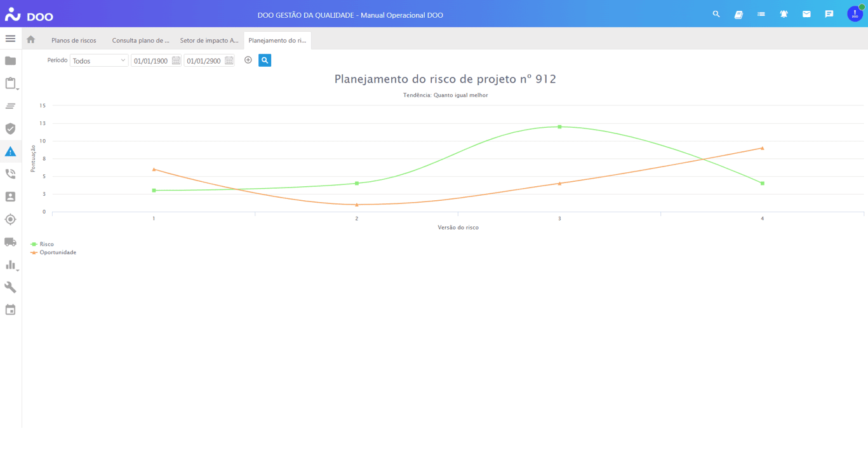Toggle Oportunidade series in chart legend
The height and width of the screenshot is (464, 868).
[57, 252]
